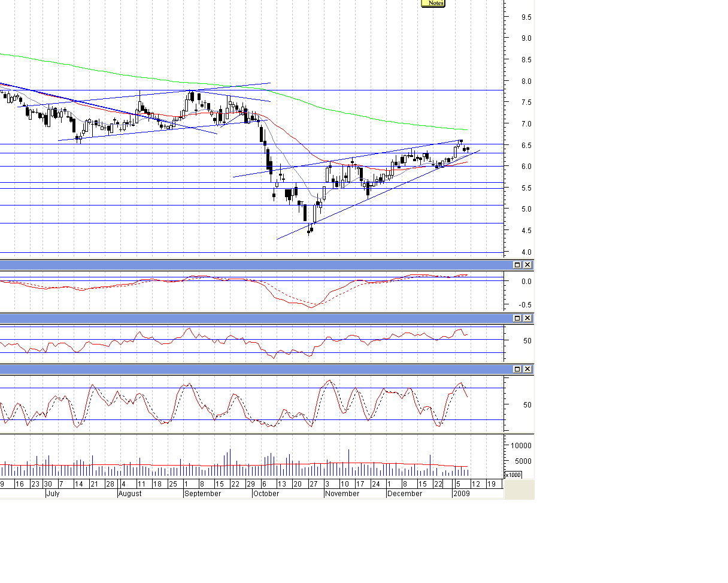Close the MACD indicator panel
Viewport: 728px width, 583px height.
[527, 265]
